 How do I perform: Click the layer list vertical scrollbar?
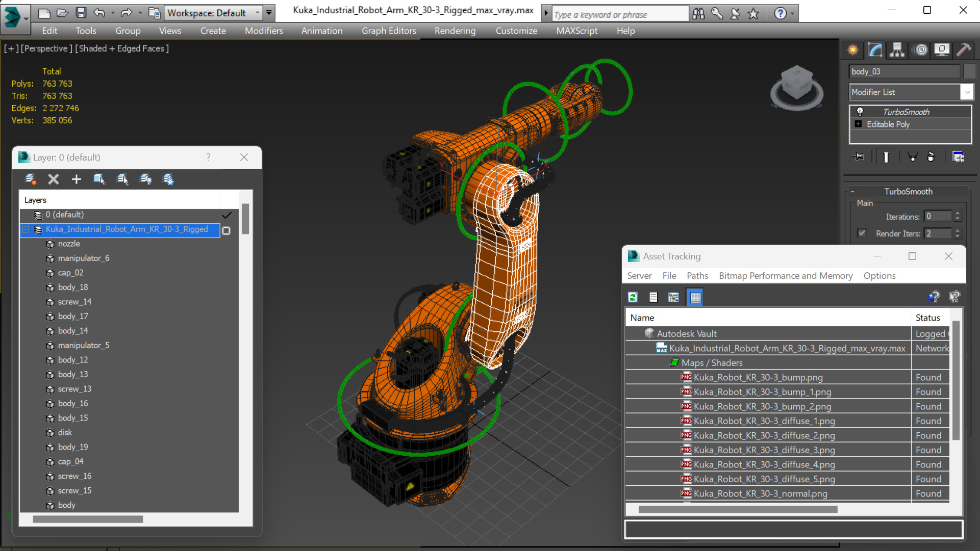click(x=245, y=219)
